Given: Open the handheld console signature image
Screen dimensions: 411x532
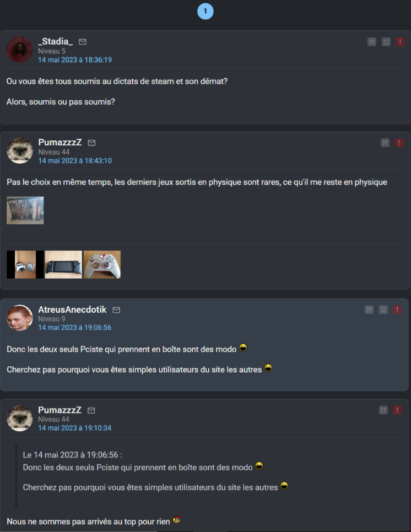Looking at the screenshot, I should (63, 265).
